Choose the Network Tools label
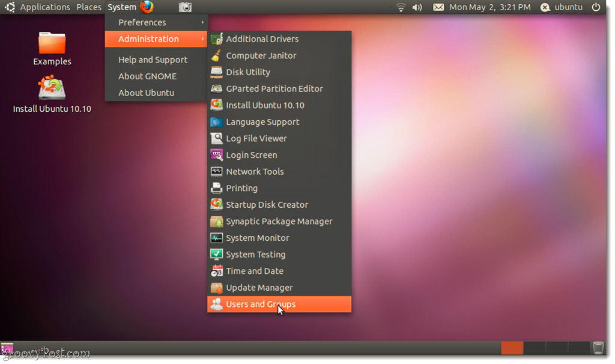 [255, 171]
